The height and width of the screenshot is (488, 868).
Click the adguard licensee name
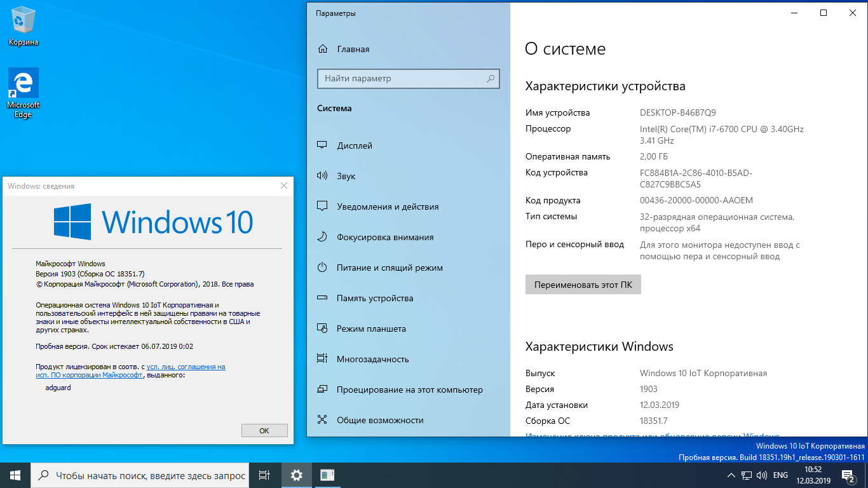point(58,388)
